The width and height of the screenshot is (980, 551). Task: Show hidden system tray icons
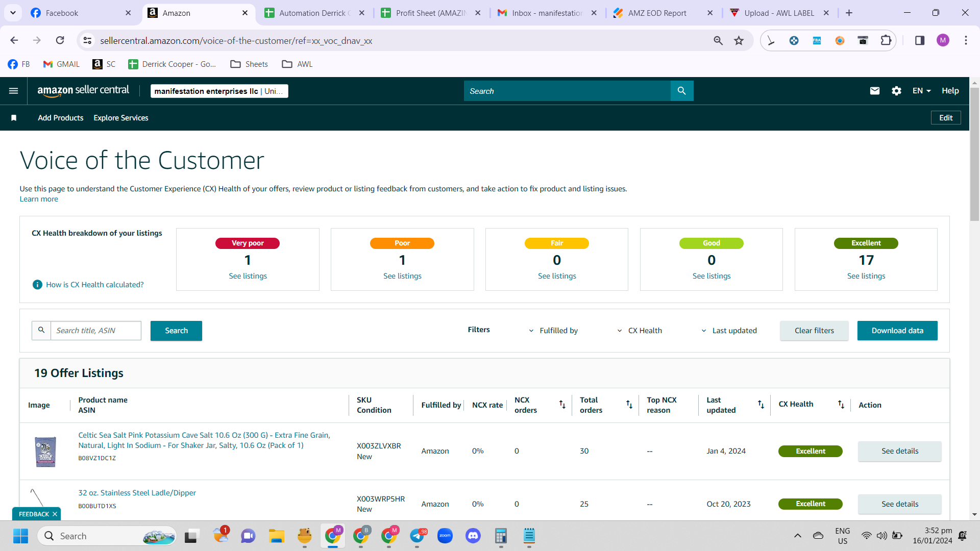797,536
